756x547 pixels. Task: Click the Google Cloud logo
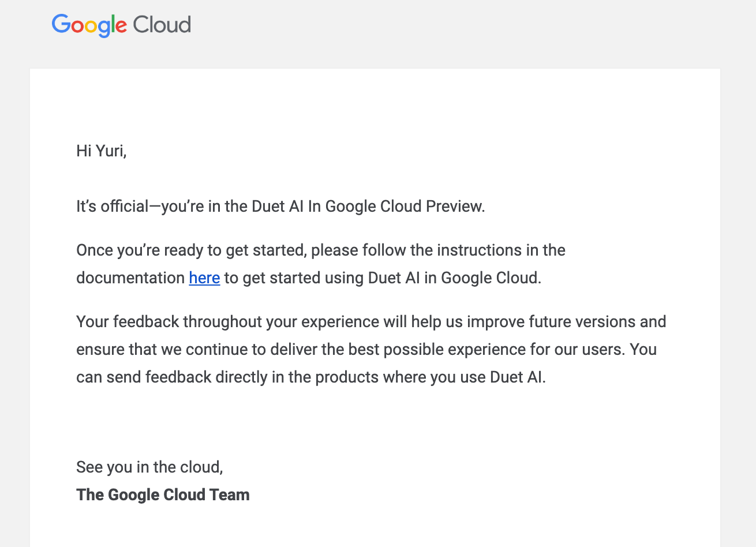click(x=121, y=25)
